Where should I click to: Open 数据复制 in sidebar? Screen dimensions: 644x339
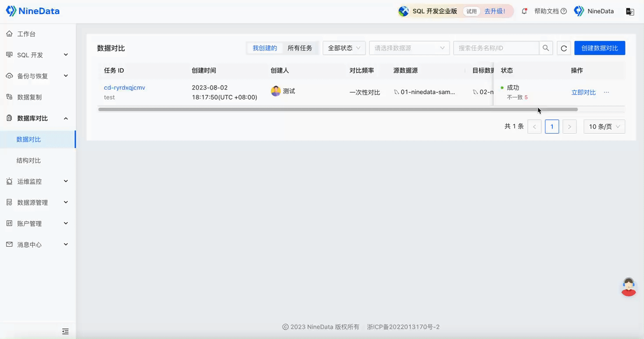tap(38, 97)
